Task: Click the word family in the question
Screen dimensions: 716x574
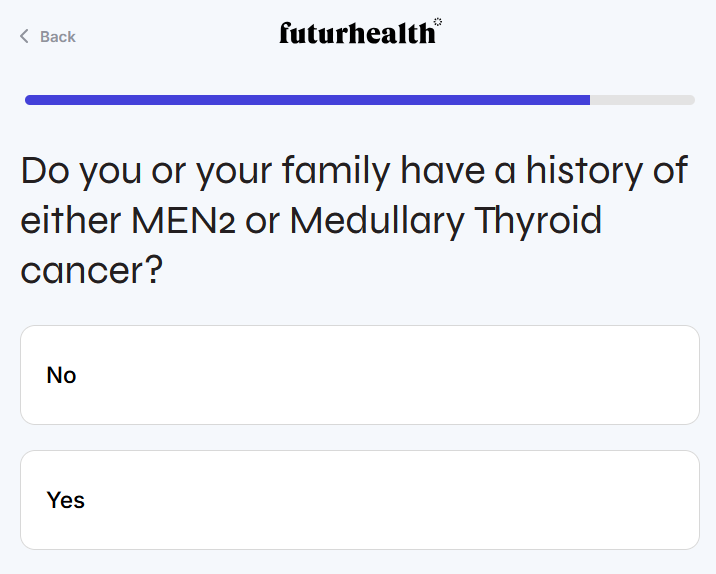Action: [335, 171]
